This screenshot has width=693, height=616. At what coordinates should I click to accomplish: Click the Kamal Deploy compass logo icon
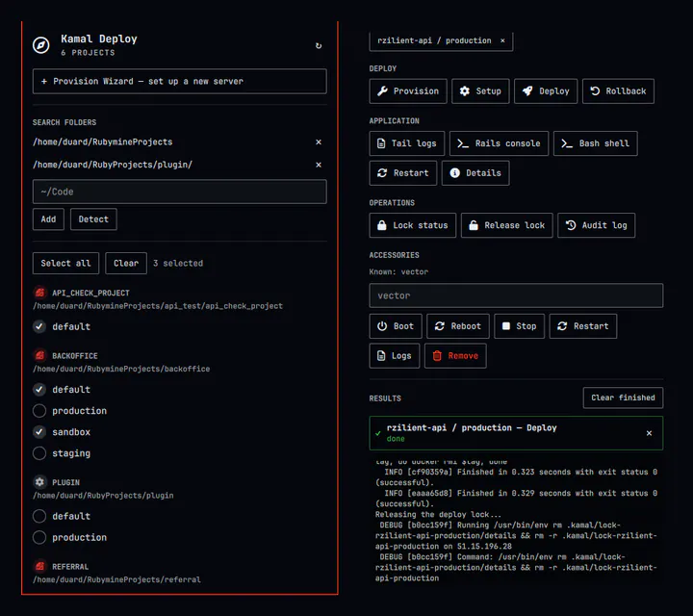[x=41, y=45]
